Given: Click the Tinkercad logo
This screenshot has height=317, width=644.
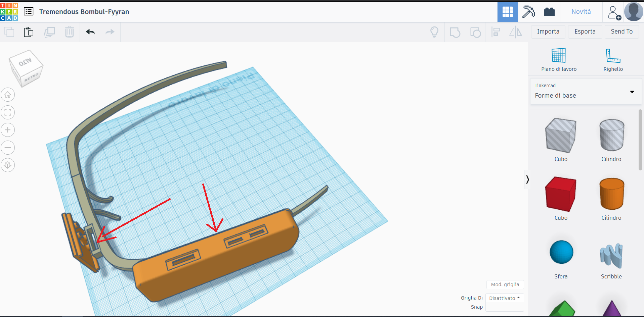Looking at the screenshot, I should click(x=9, y=11).
